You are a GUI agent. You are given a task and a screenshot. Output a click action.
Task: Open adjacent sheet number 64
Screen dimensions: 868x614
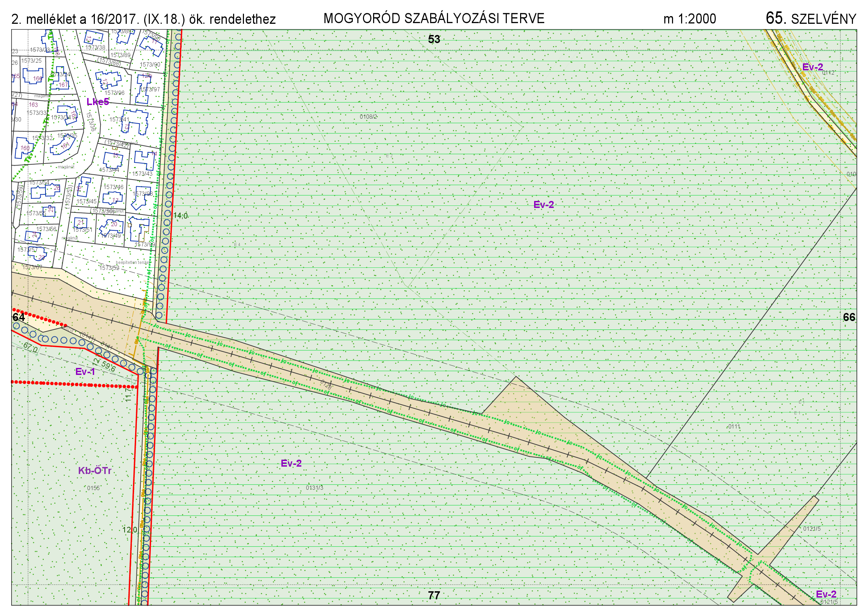coord(19,317)
